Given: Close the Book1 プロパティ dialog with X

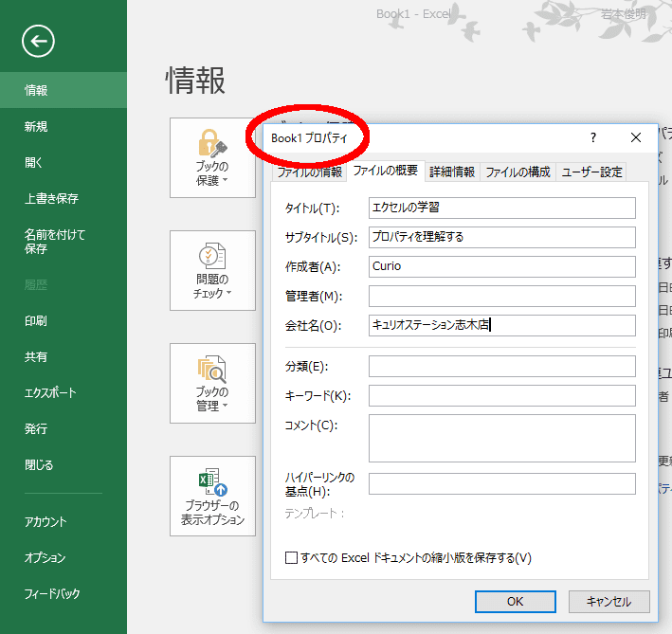Looking at the screenshot, I should [x=636, y=138].
